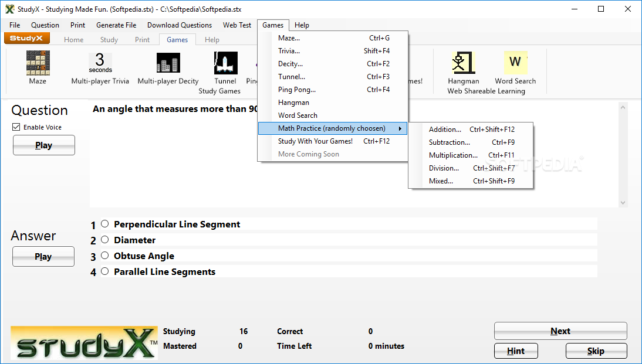642x364 pixels.
Task: Switch to the Help ribbon tab
Action: point(212,40)
